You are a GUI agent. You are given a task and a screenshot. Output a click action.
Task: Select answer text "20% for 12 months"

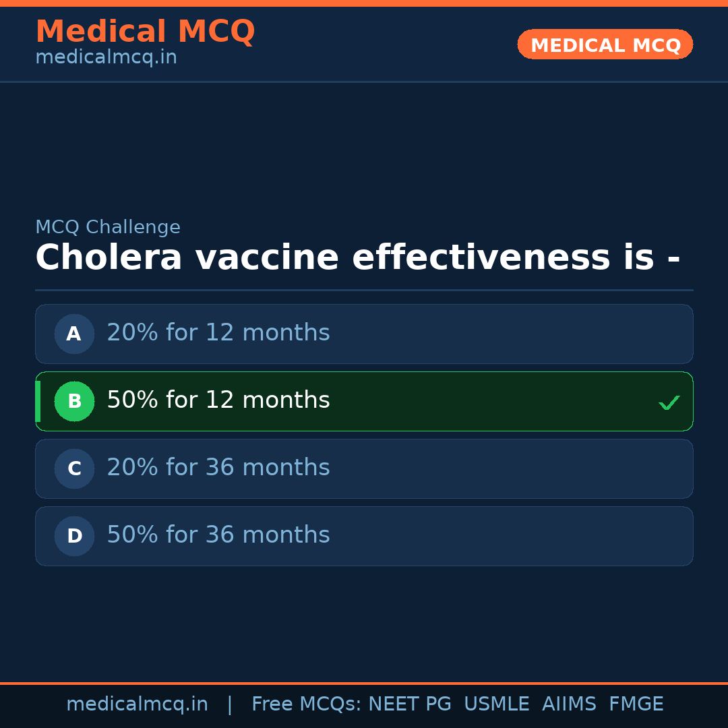point(218,333)
